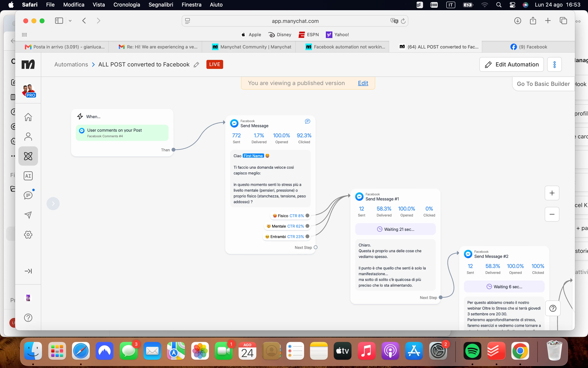Select the Send Message #2 card title
The height and width of the screenshot is (368, 588).
[x=491, y=256]
